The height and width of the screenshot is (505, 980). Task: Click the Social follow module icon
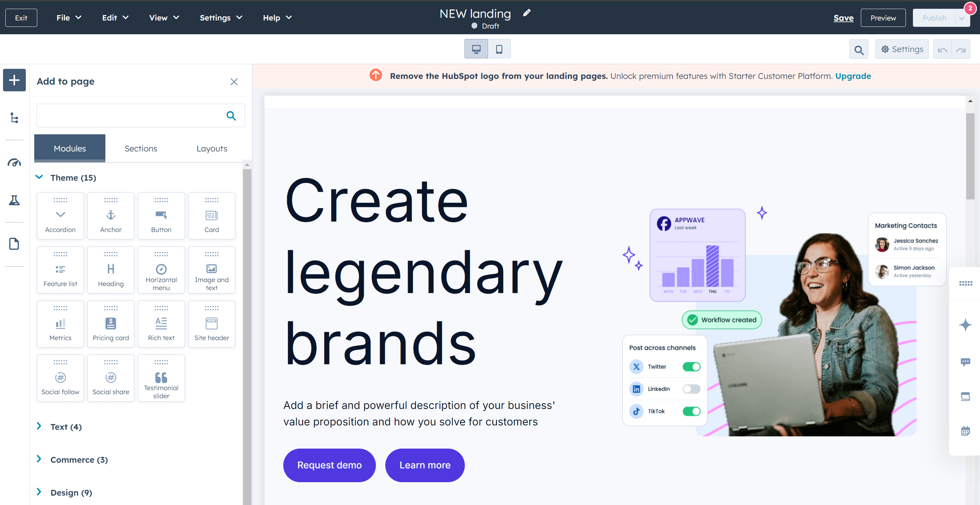click(x=60, y=377)
